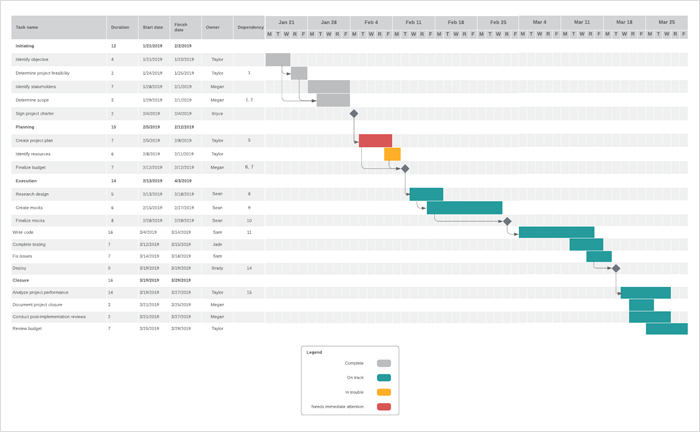The image size is (700, 432).
Task: Select the Research design task name
Action: tap(32, 194)
